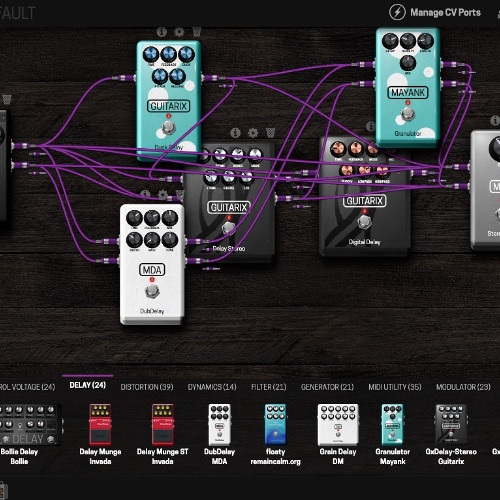Click the Digital Delay Time knob

(338, 149)
